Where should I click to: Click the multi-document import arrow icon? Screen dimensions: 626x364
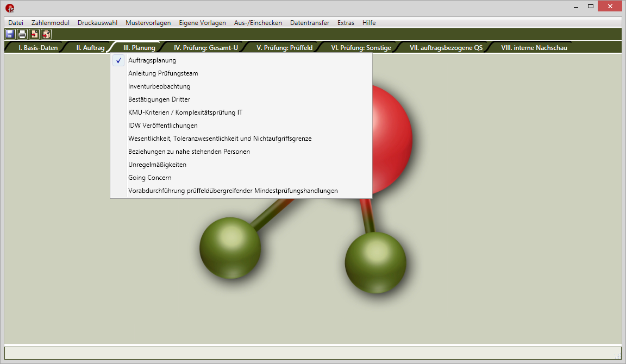point(46,34)
